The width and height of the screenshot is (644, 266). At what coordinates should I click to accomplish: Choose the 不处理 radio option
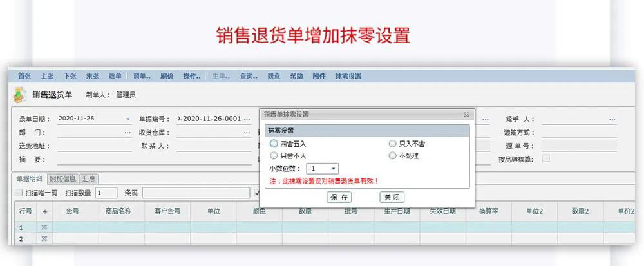393,155
